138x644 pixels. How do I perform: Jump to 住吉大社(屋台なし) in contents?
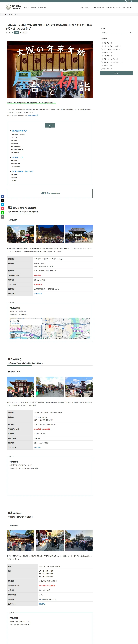click(18, 147)
